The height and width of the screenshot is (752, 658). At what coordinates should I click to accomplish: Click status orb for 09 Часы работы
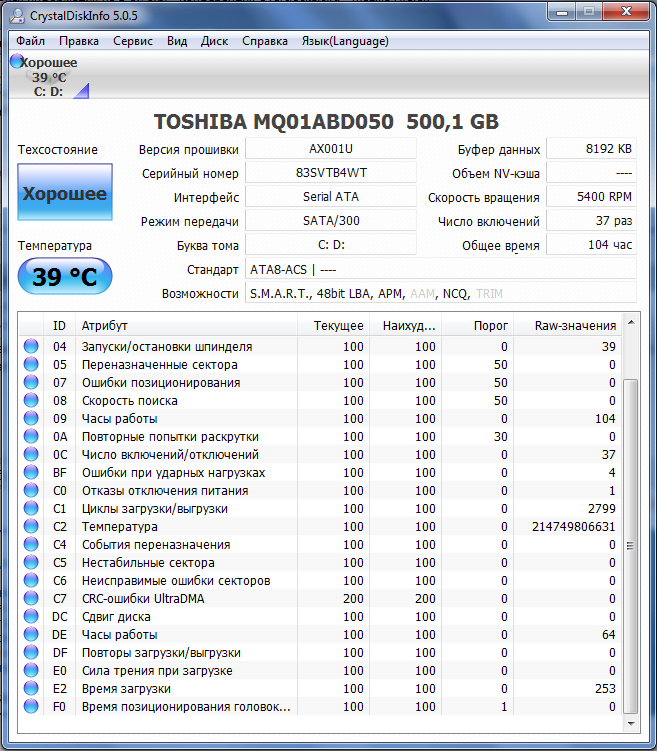pyautogui.click(x=31, y=418)
